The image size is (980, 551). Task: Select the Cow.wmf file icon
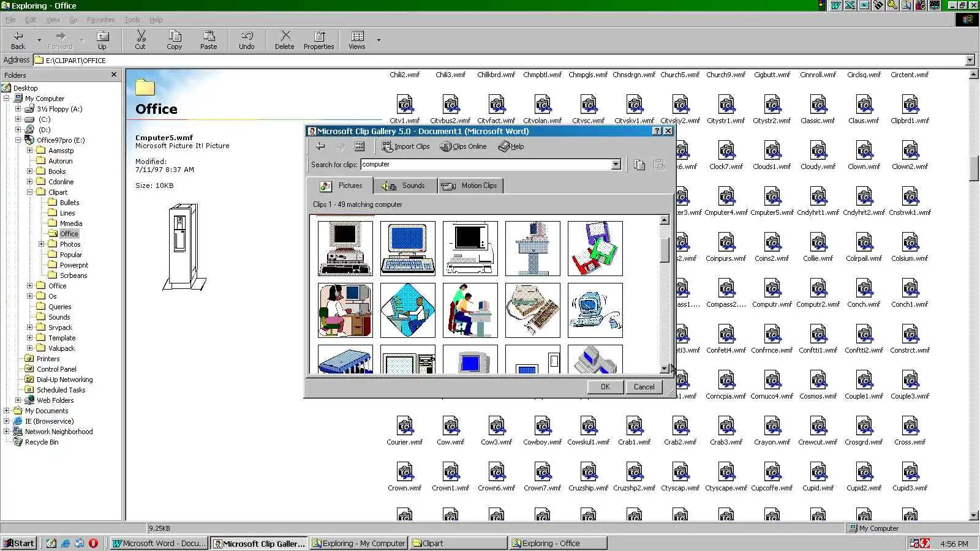451,426
